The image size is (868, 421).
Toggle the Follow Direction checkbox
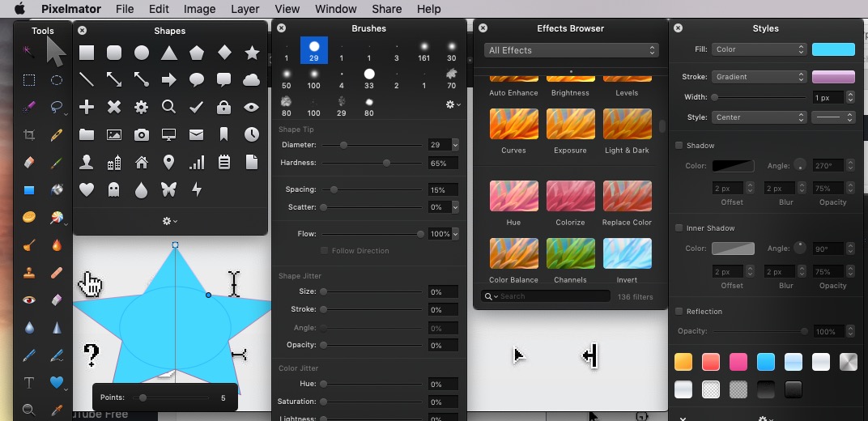pos(325,251)
